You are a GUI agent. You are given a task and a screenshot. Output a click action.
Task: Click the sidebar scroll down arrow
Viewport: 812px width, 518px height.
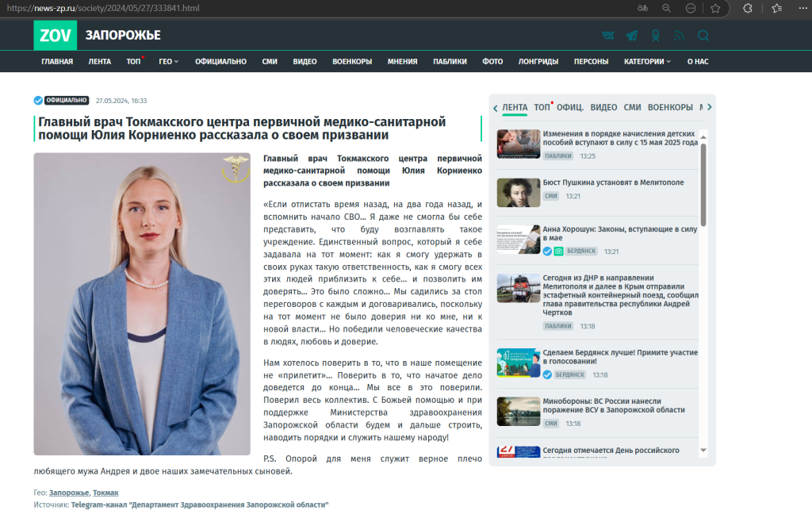[703, 450]
